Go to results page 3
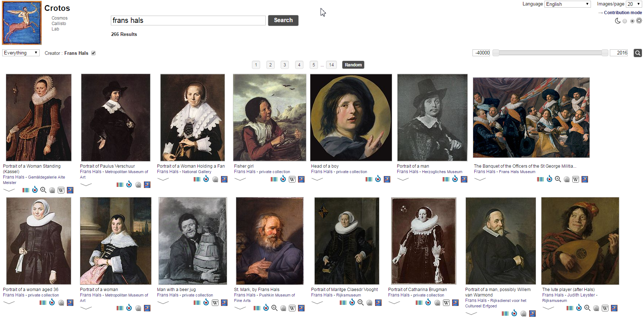 click(285, 65)
